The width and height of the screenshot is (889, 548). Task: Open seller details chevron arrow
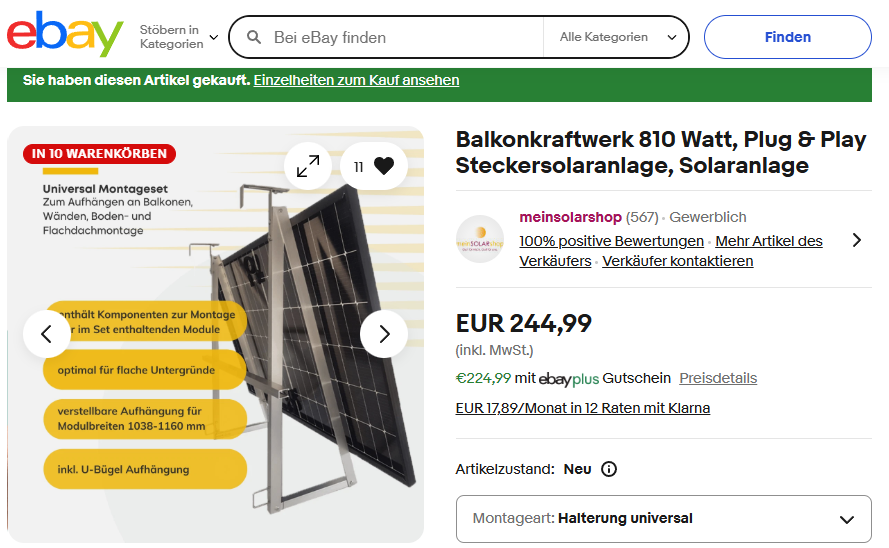(856, 240)
